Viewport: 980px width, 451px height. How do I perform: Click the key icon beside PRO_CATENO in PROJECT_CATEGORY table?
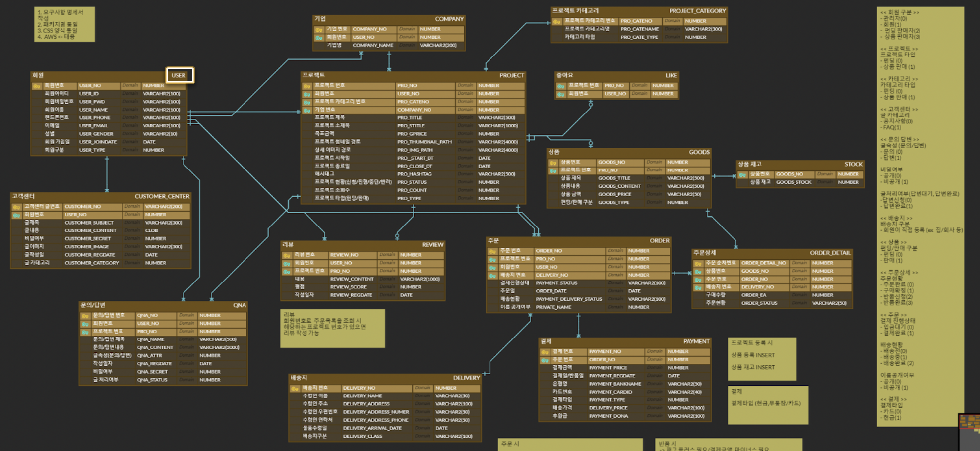(x=557, y=21)
